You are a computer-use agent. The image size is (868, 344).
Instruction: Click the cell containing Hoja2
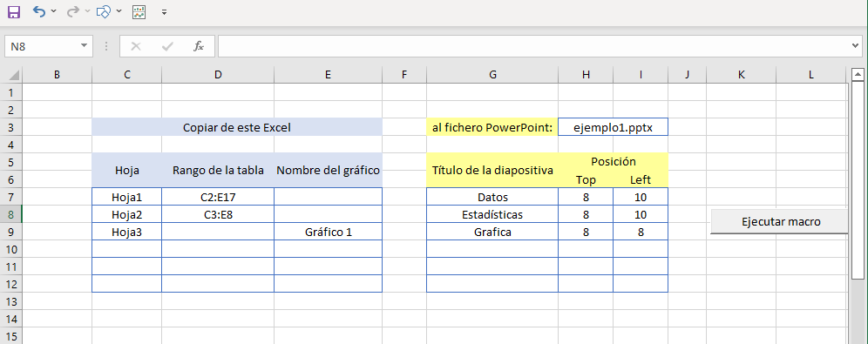[127, 214]
